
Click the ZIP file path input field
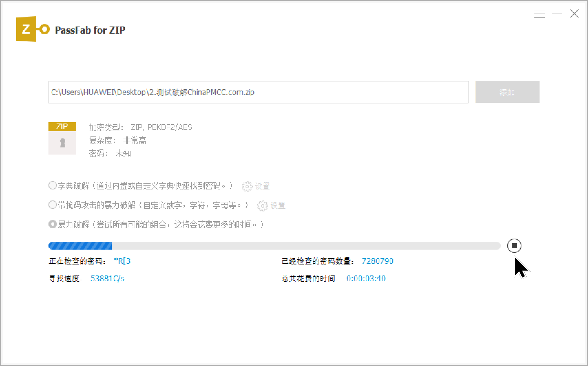point(258,92)
